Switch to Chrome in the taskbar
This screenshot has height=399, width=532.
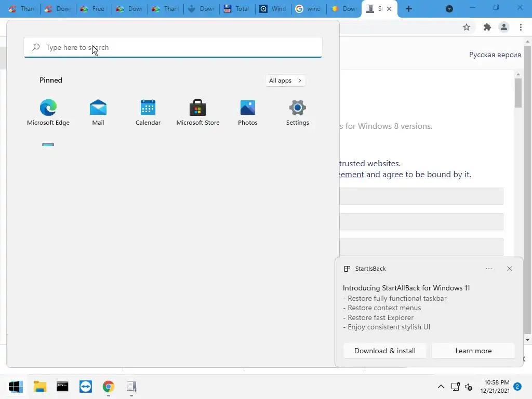tap(109, 387)
